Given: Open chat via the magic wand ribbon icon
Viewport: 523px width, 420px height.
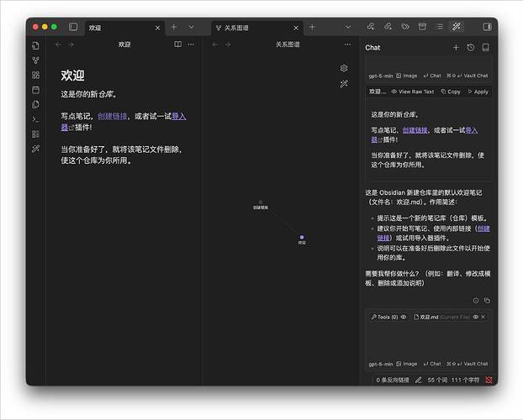Looking at the screenshot, I should coord(35,149).
